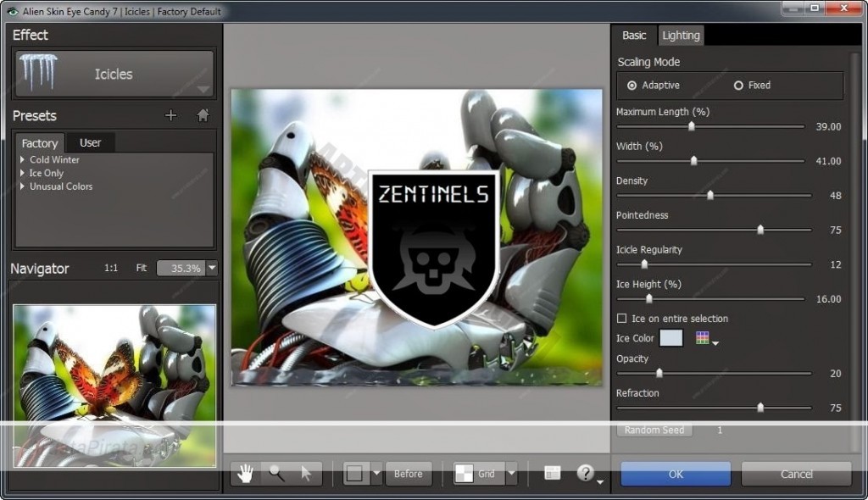The height and width of the screenshot is (500, 868).
Task: Click the Opacity value 20
Action: click(x=835, y=373)
